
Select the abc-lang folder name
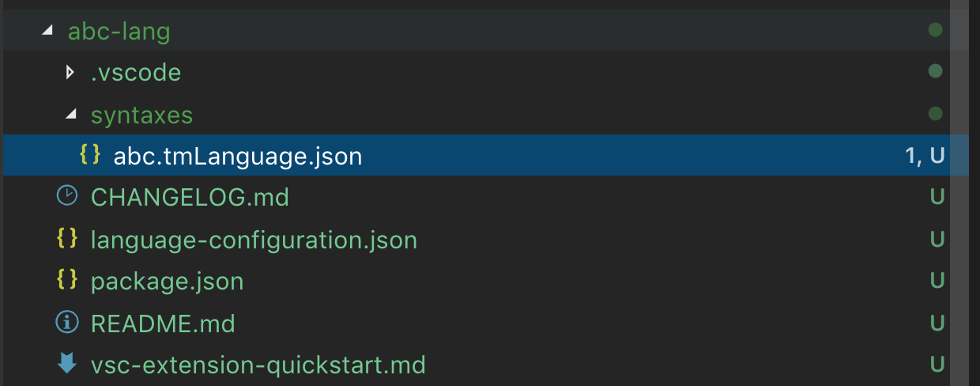pos(119,32)
